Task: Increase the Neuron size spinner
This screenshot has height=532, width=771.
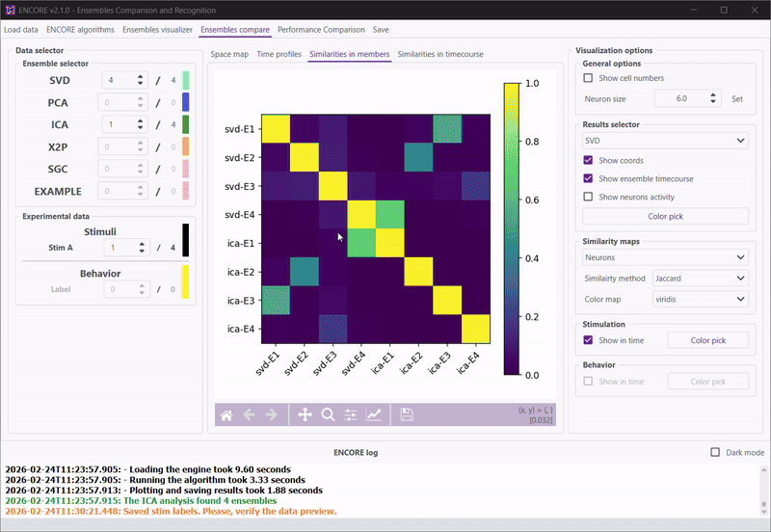Action: pyautogui.click(x=713, y=95)
